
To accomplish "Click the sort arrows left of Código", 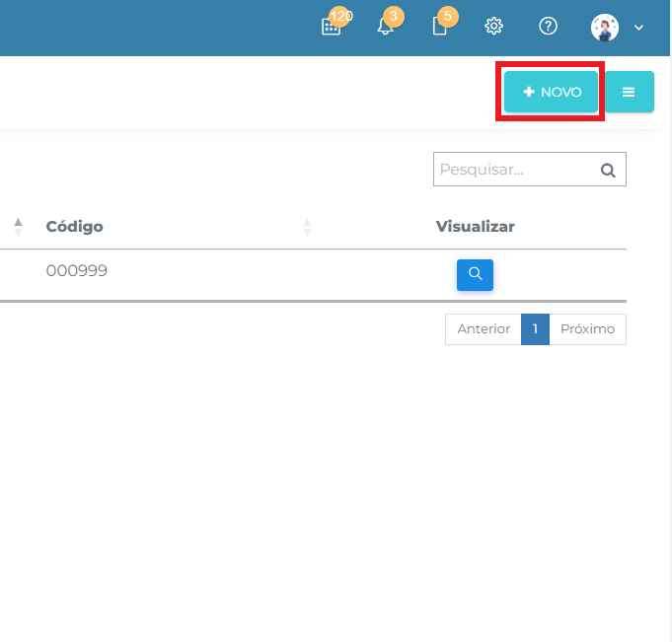I will 18,227.
